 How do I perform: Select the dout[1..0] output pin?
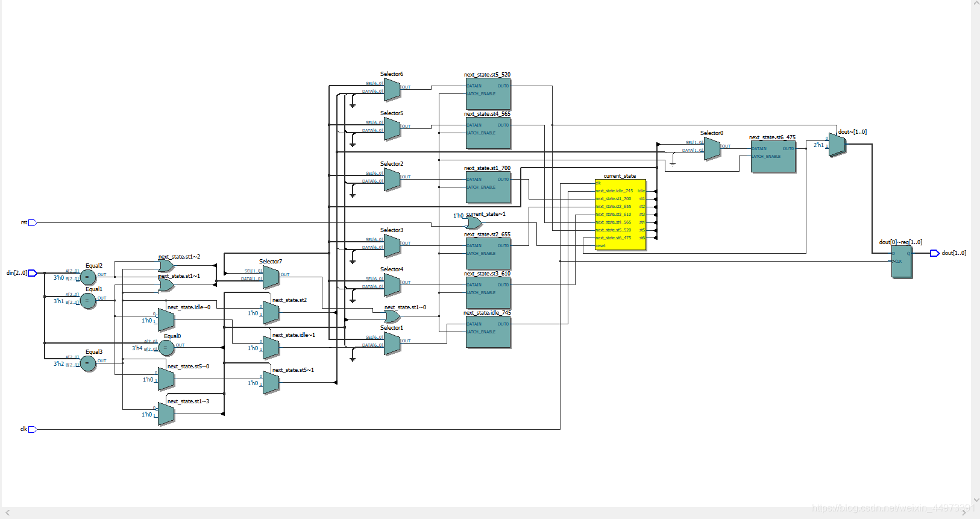pos(935,253)
